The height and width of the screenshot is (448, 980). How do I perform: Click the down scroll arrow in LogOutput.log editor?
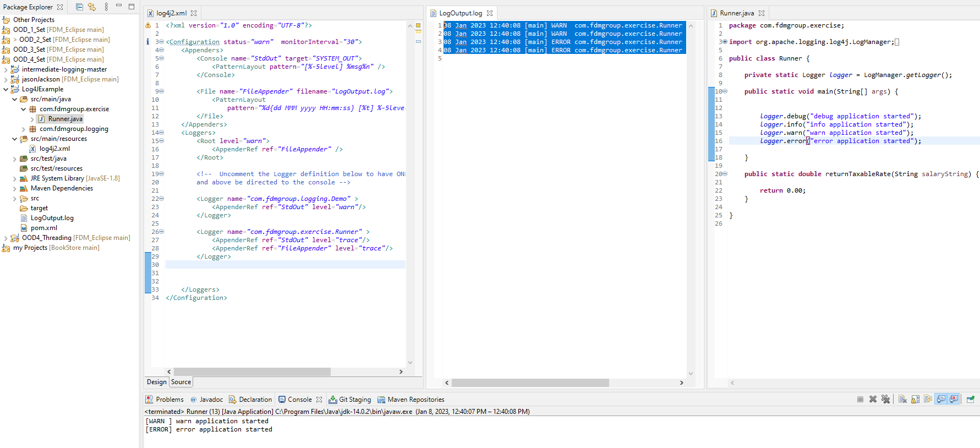pos(691,374)
